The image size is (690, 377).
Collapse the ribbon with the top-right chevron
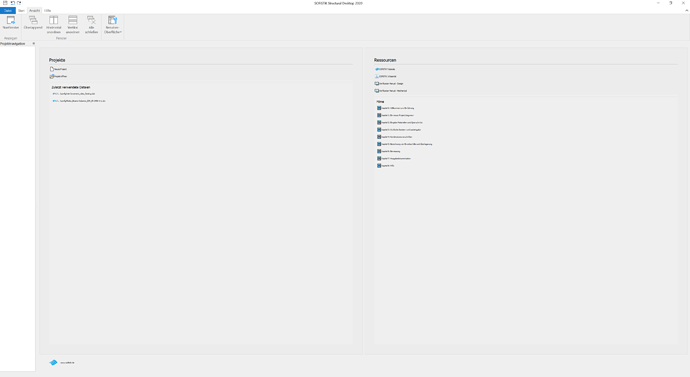pos(686,11)
